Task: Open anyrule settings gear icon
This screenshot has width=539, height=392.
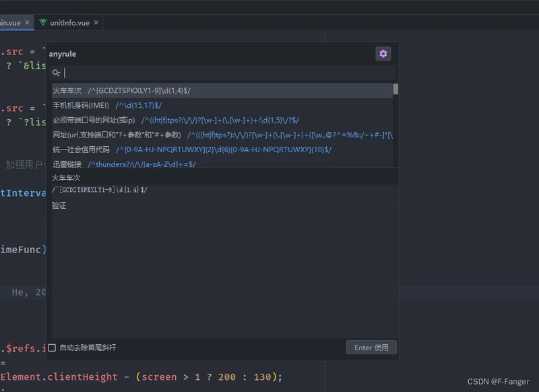Action: (x=383, y=54)
